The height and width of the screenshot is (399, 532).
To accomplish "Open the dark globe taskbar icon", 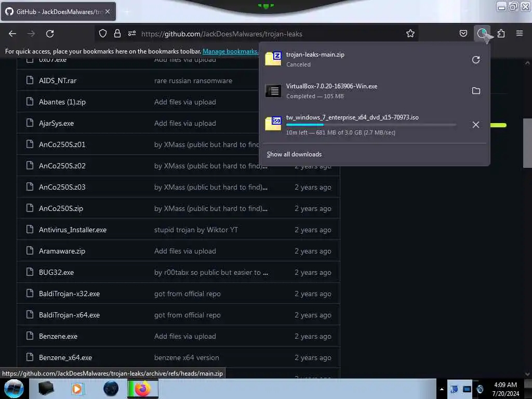I will point(111,389).
